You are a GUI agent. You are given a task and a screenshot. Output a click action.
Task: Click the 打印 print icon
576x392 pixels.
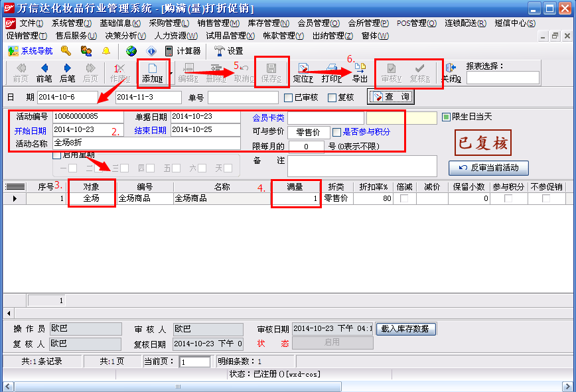330,72
